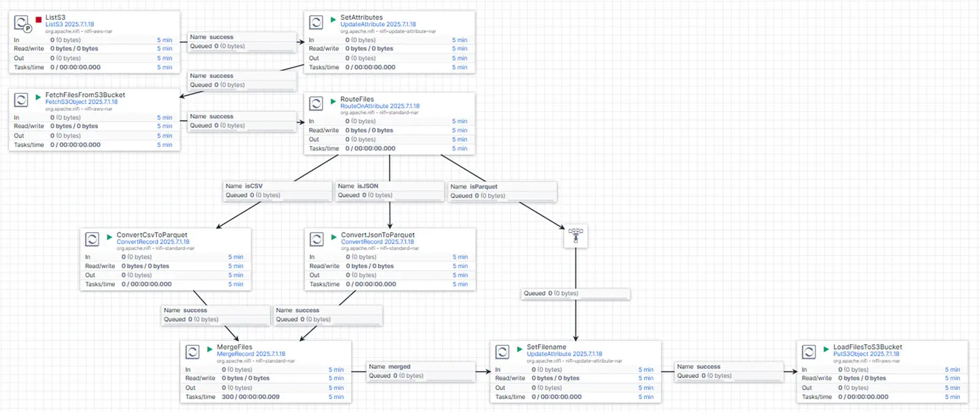The height and width of the screenshot is (412, 980).
Task: Click the FetchFilesFromS3Bucket processor icon
Action: click(21, 100)
